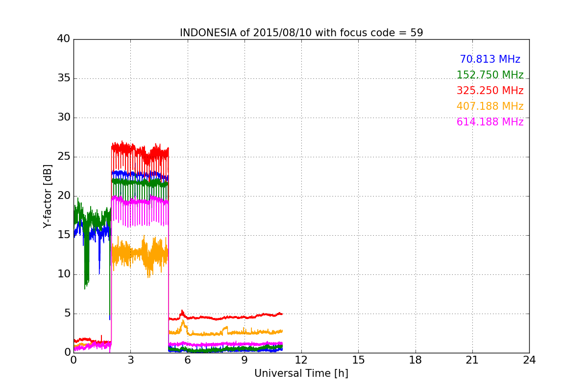This screenshot has width=588, height=392.
Task: Select the 325.250 MHz legend label
Action: pos(490,91)
